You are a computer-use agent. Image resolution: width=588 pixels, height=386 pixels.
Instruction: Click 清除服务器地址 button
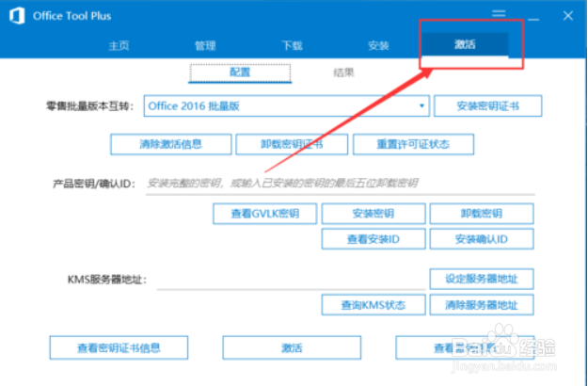[482, 305]
